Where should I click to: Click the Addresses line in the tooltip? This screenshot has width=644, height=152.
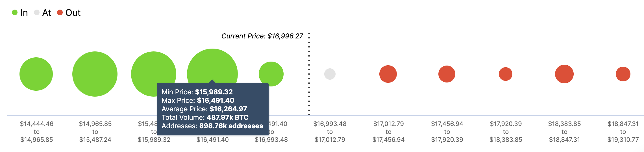click(x=212, y=126)
